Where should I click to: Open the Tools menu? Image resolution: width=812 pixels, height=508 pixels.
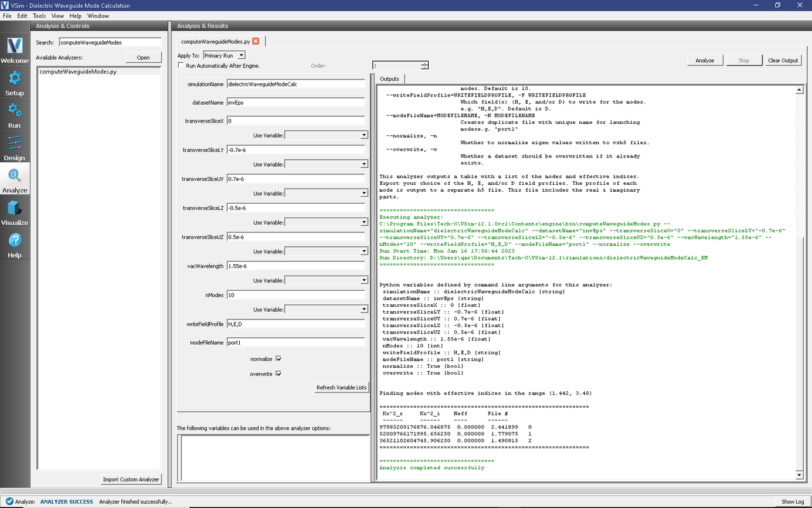(39, 15)
